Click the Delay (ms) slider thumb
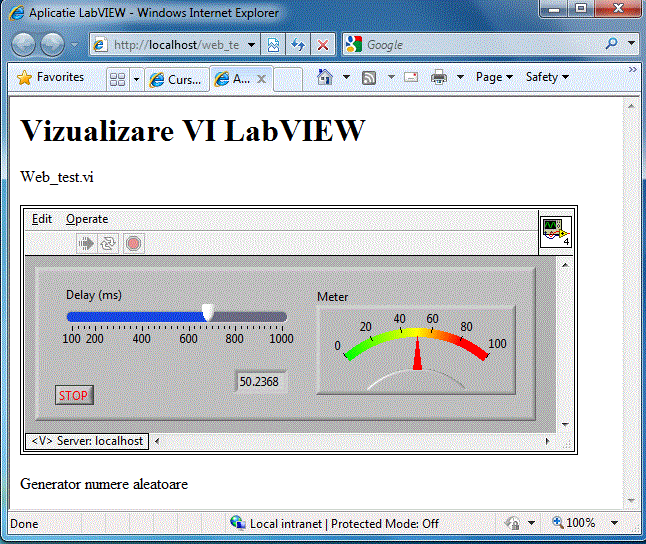 point(208,313)
